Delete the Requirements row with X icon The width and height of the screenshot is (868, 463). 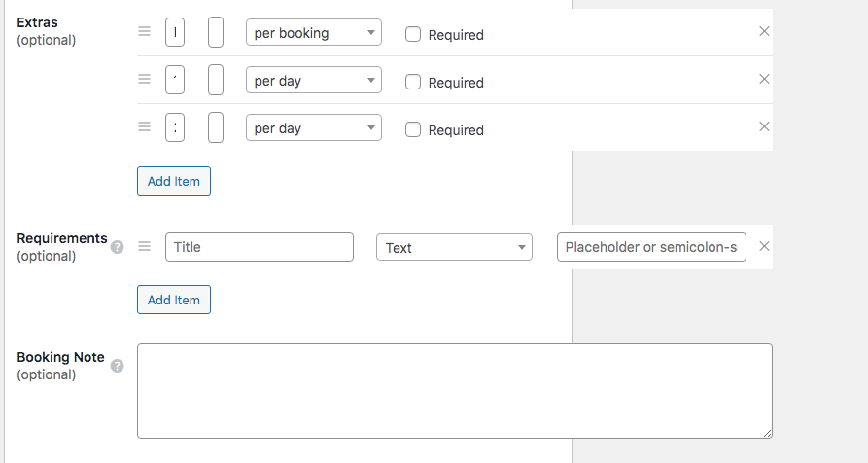[x=764, y=246]
